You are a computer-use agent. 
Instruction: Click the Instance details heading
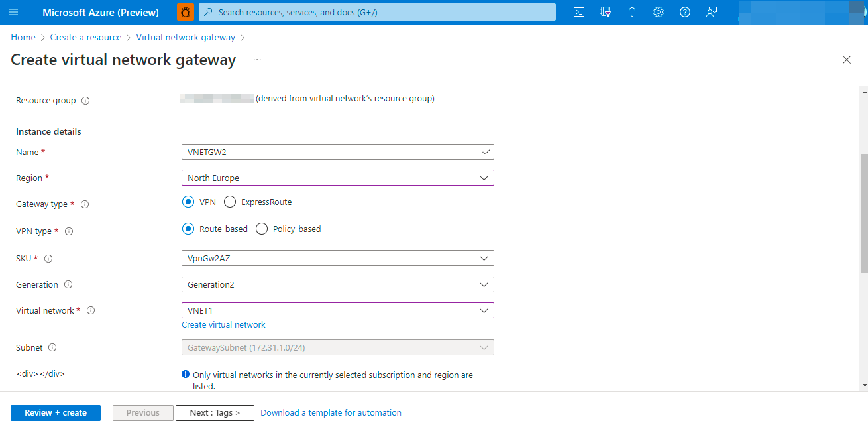pos(48,131)
